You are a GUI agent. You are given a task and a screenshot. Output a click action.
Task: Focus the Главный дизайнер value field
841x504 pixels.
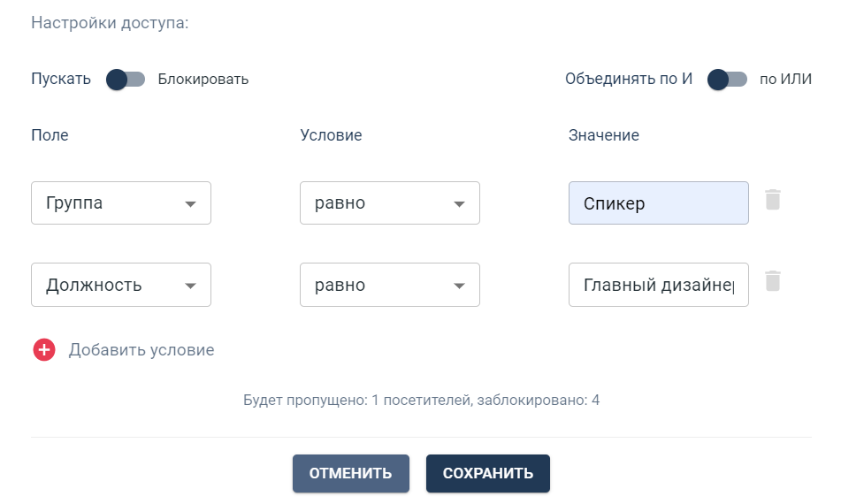coord(658,285)
